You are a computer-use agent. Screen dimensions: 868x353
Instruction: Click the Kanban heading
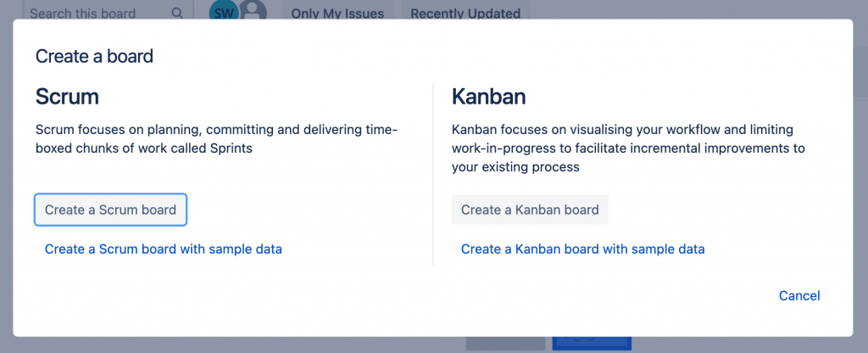(489, 97)
